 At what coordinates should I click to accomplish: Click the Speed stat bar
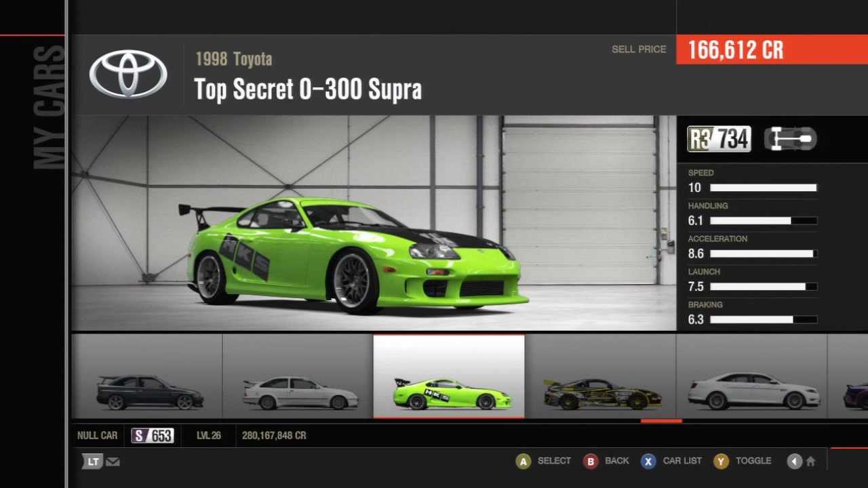coord(764,188)
